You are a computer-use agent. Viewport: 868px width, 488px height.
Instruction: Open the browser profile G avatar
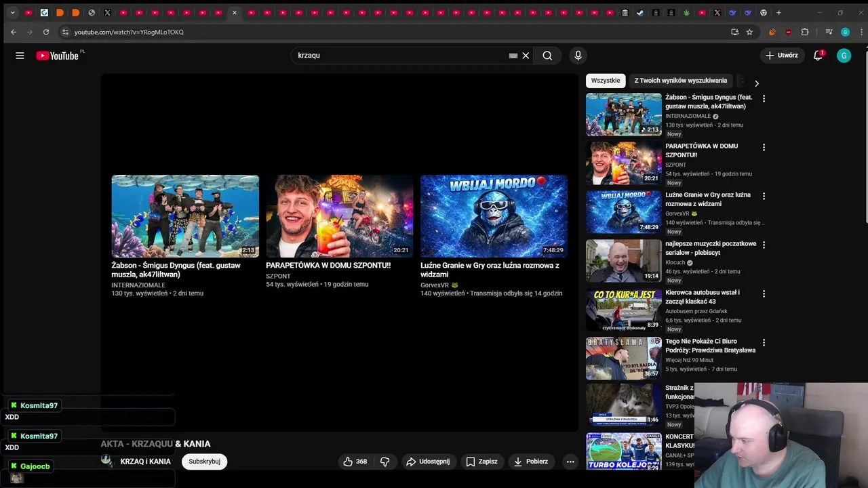845,32
